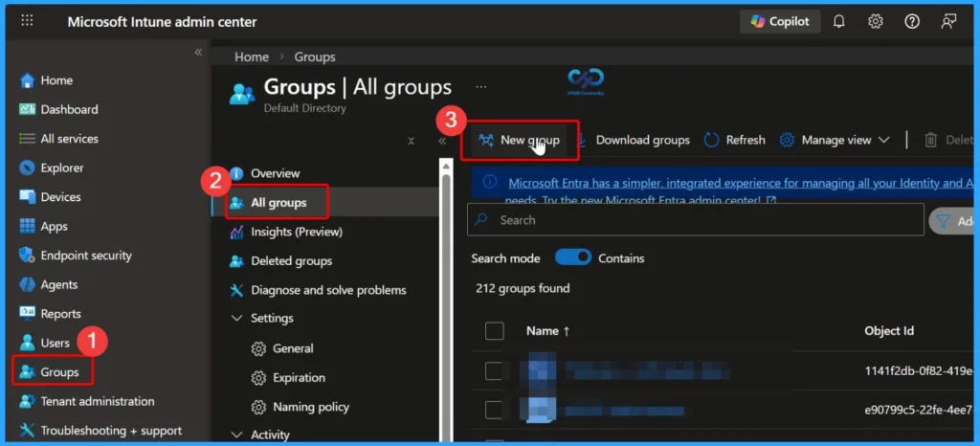Open the notifications bell
This screenshot has height=446, width=980.
pyautogui.click(x=838, y=22)
